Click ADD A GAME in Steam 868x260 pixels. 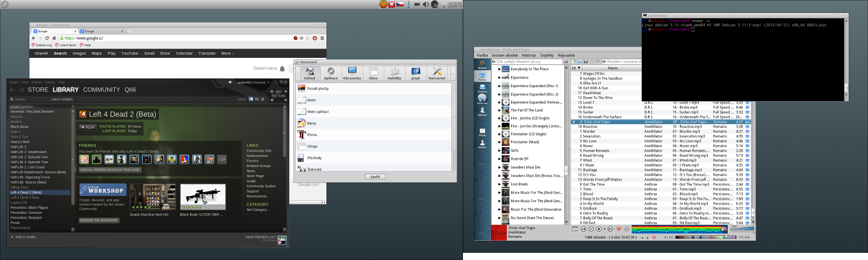coord(24,237)
